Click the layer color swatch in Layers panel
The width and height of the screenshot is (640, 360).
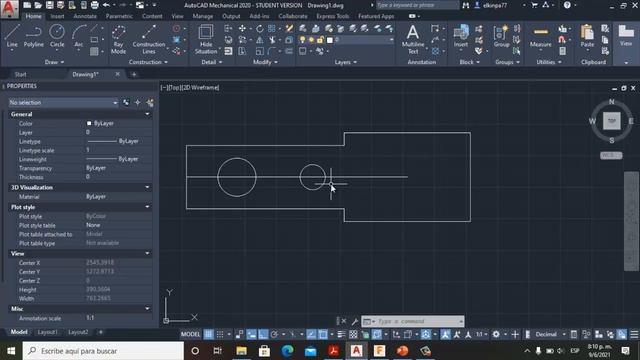point(330,40)
